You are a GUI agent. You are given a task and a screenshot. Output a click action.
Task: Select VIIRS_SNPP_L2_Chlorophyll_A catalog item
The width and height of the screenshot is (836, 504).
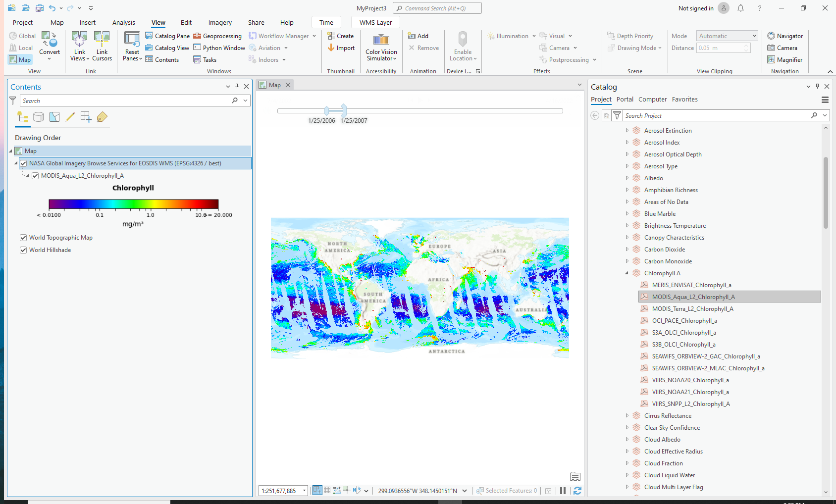tap(690, 404)
